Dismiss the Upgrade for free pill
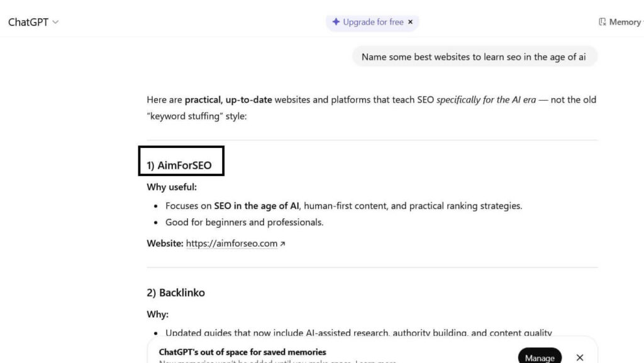The width and height of the screenshot is (644, 363). [x=411, y=22]
